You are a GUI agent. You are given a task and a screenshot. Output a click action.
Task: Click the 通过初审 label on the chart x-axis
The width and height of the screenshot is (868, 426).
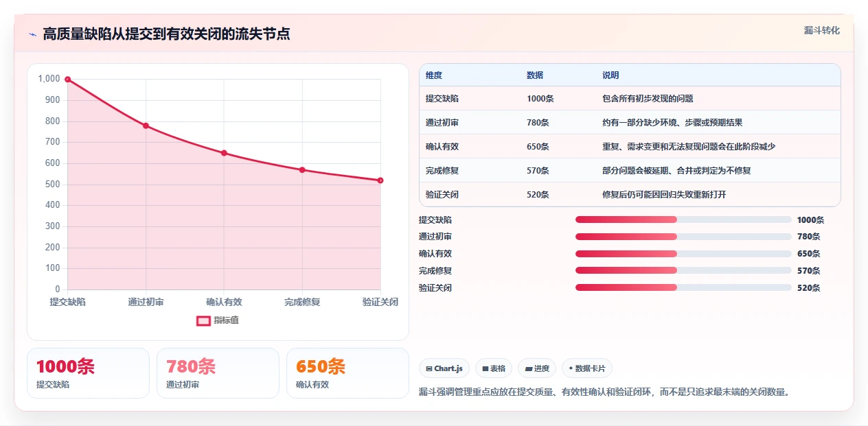click(146, 302)
